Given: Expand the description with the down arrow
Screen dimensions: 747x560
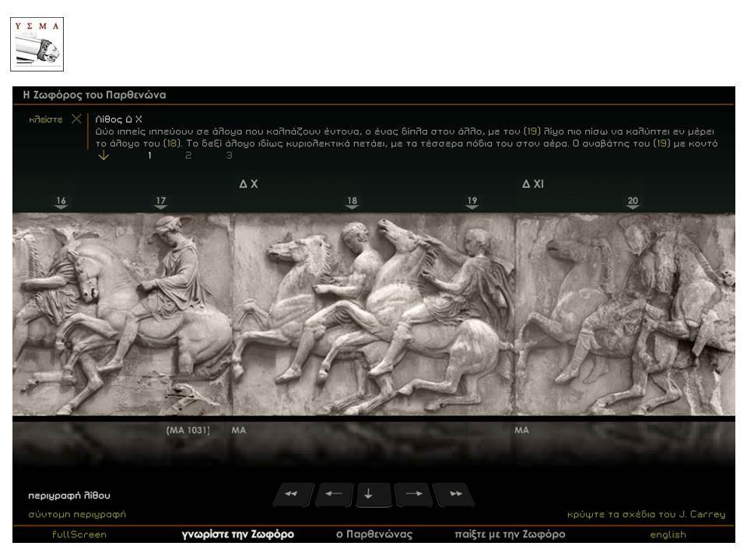Looking at the screenshot, I should [x=103, y=156].
